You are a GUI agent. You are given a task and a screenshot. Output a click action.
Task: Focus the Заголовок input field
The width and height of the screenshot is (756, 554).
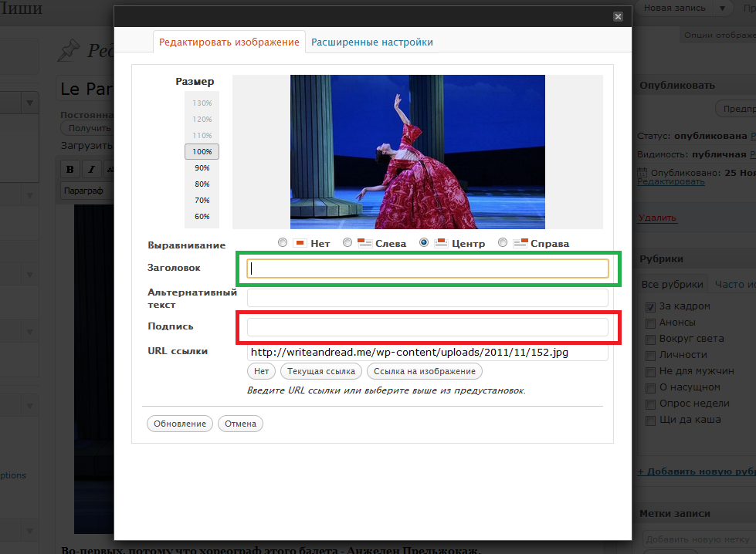pyautogui.click(x=428, y=269)
